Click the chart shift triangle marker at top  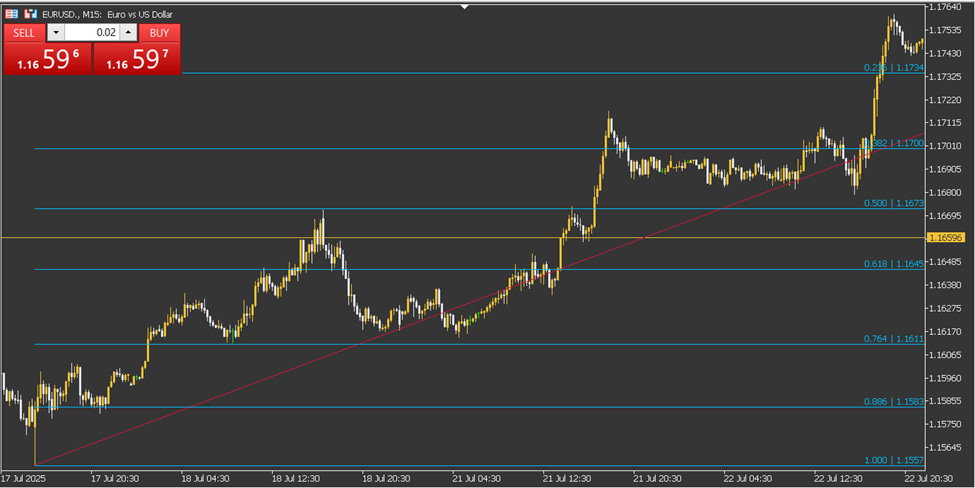(464, 7)
